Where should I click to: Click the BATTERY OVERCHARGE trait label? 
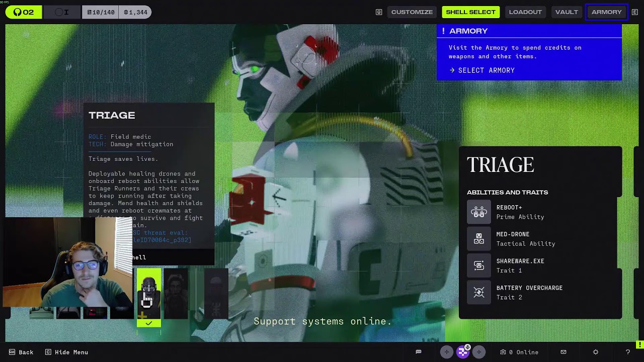(529, 288)
